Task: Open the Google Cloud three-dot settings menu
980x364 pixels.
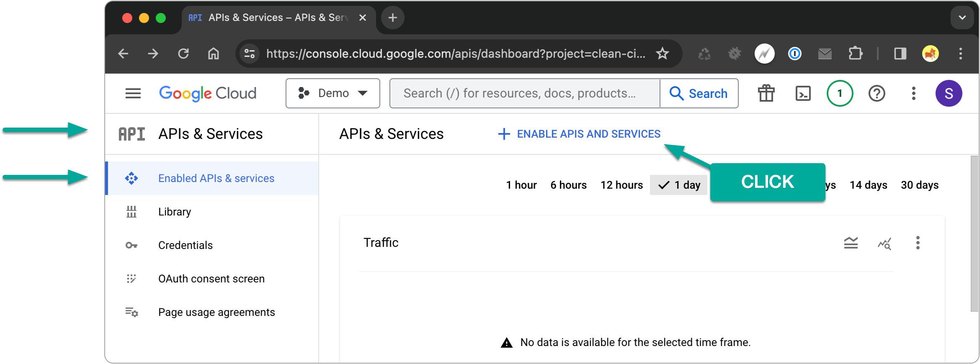Action: tap(913, 93)
